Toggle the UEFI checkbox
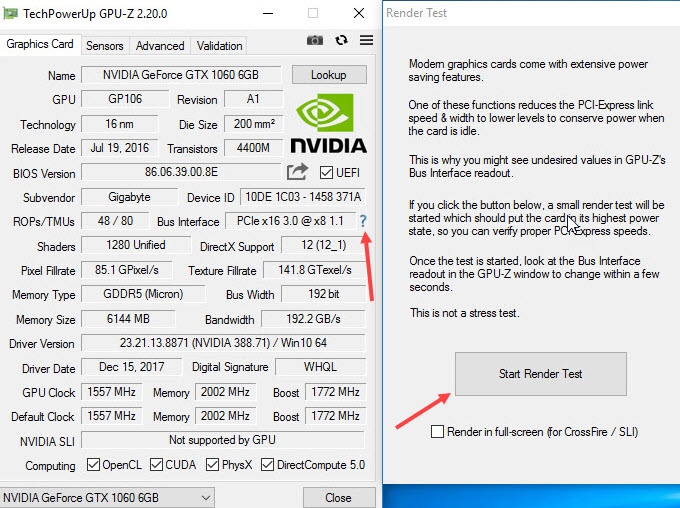The image size is (680, 508). click(x=326, y=173)
